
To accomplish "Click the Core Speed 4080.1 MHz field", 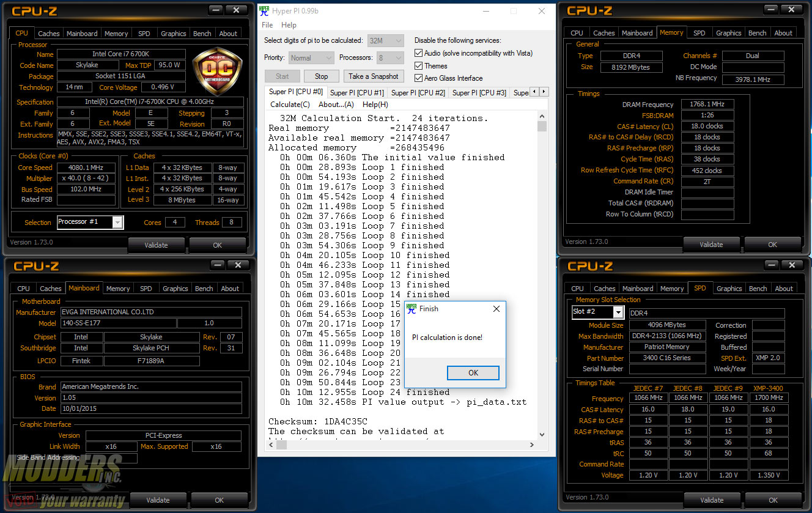I will pyautogui.click(x=85, y=168).
